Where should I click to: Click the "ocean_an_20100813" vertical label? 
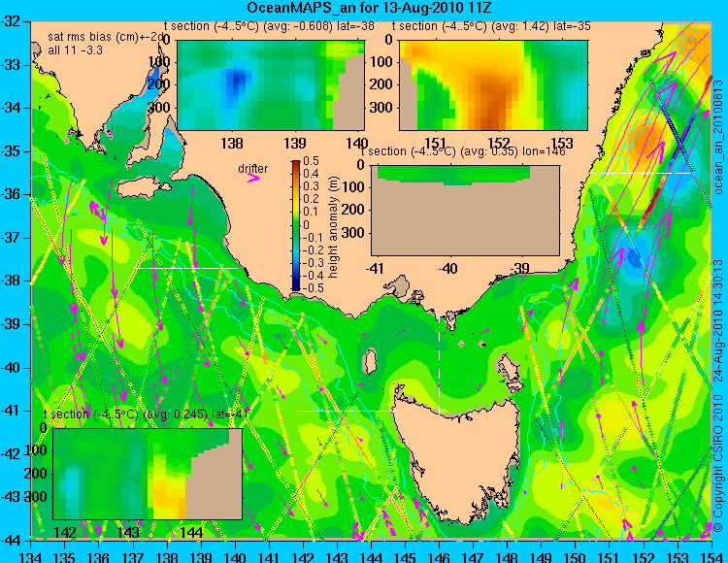pos(718,138)
